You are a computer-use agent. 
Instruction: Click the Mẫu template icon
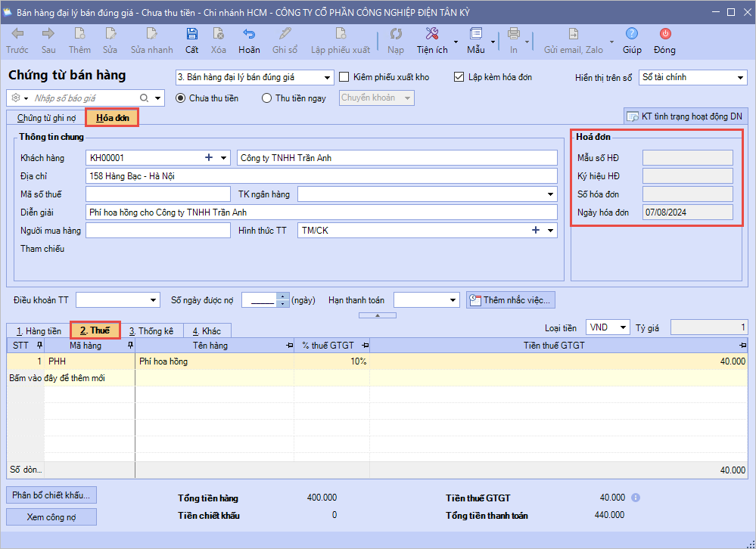475,34
